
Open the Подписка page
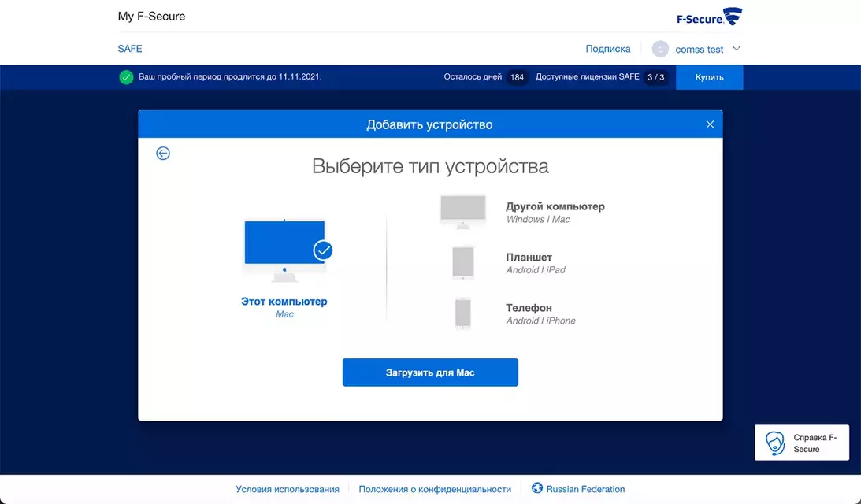pyautogui.click(x=608, y=49)
